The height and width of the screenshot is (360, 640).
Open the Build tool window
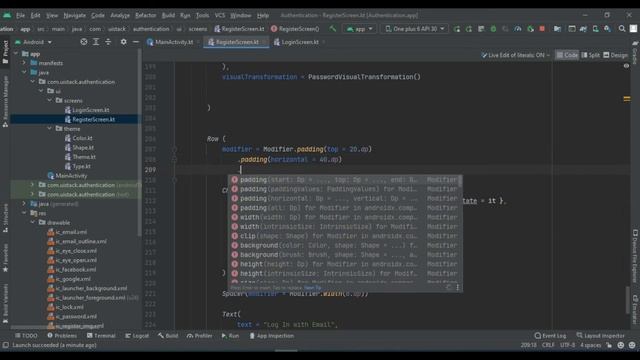click(x=168, y=336)
